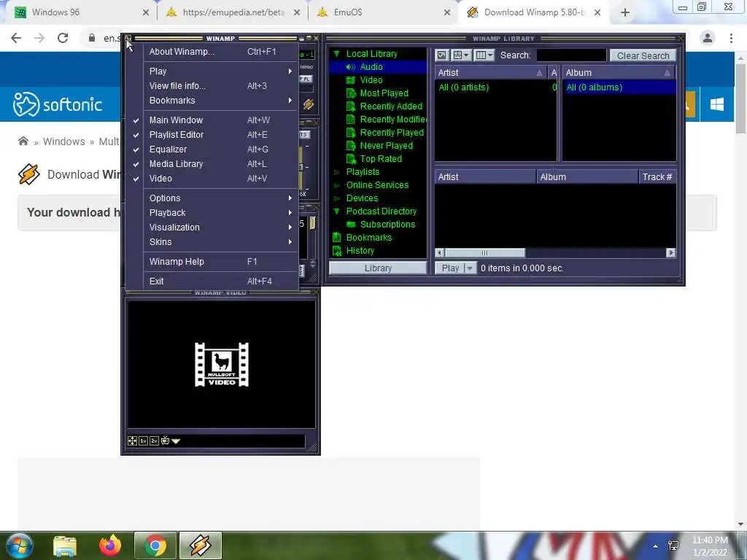Open the Play submenu
Image resolution: width=747 pixels, height=560 pixels.
(212, 71)
